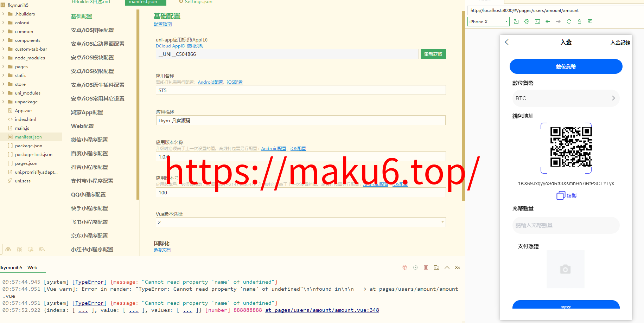Open 微信小程序配置 section
The width and height of the screenshot is (644, 323).
coord(90,140)
